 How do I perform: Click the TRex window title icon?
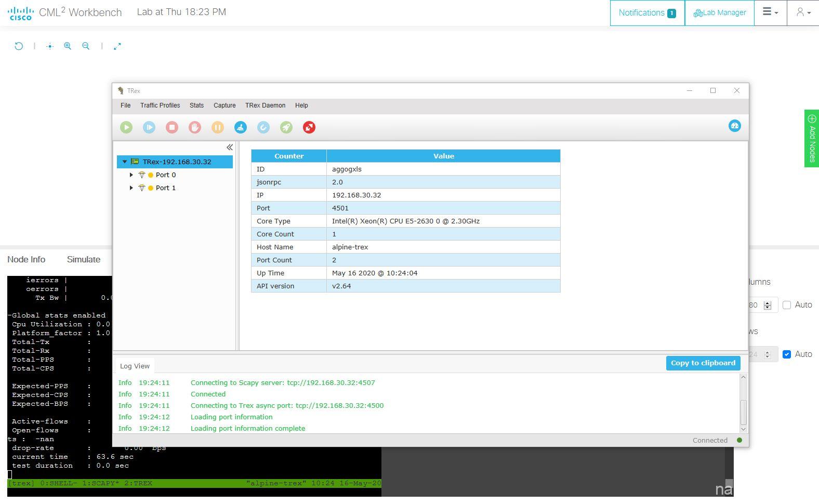pos(121,90)
